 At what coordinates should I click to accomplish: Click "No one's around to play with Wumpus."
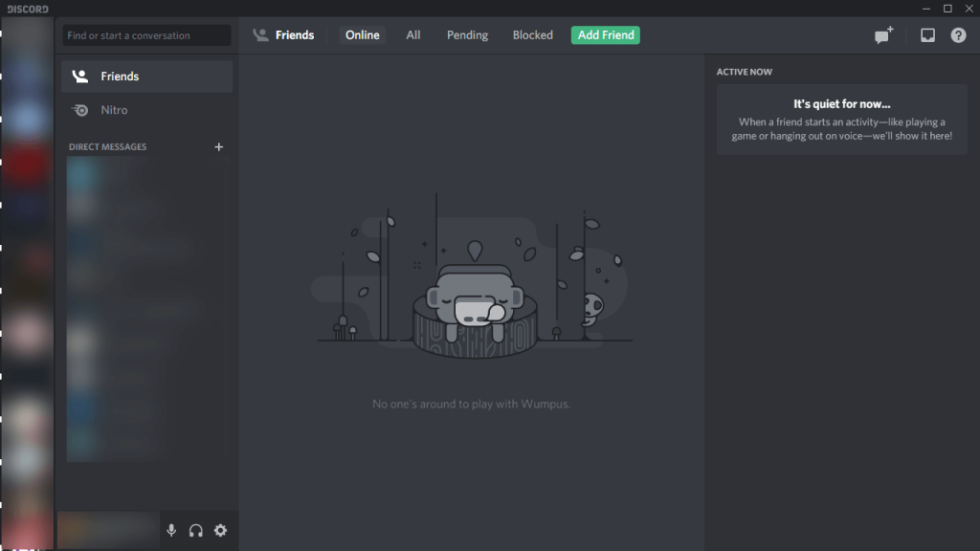click(471, 405)
